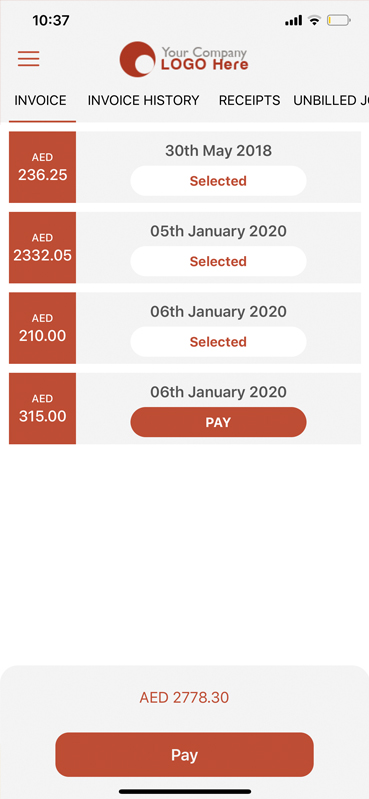Tap the AED 210.00 amount tile
The width and height of the screenshot is (369, 799).
[42, 328]
